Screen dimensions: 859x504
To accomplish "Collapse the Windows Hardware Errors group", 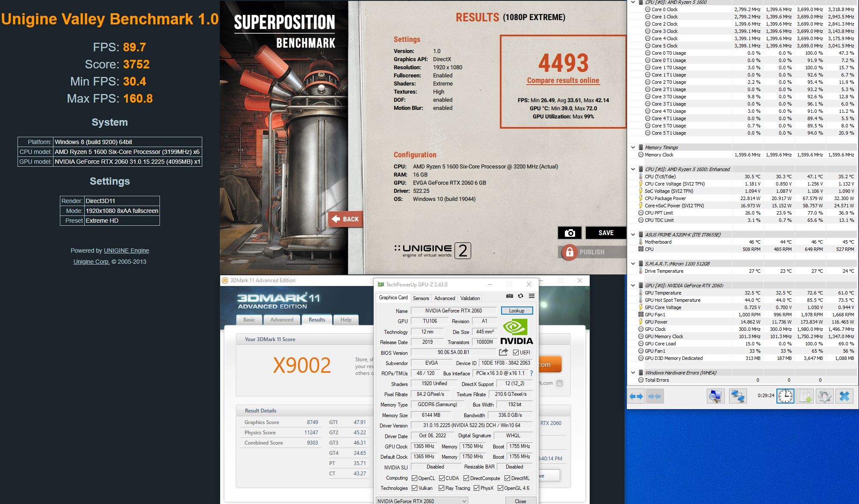I will tap(633, 373).
